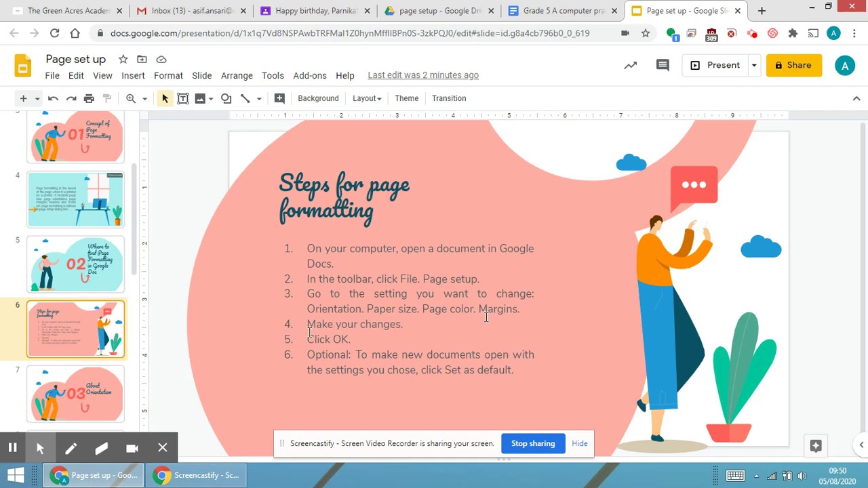868x488 pixels.
Task: Open the Insert menu
Action: click(x=133, y=75)
